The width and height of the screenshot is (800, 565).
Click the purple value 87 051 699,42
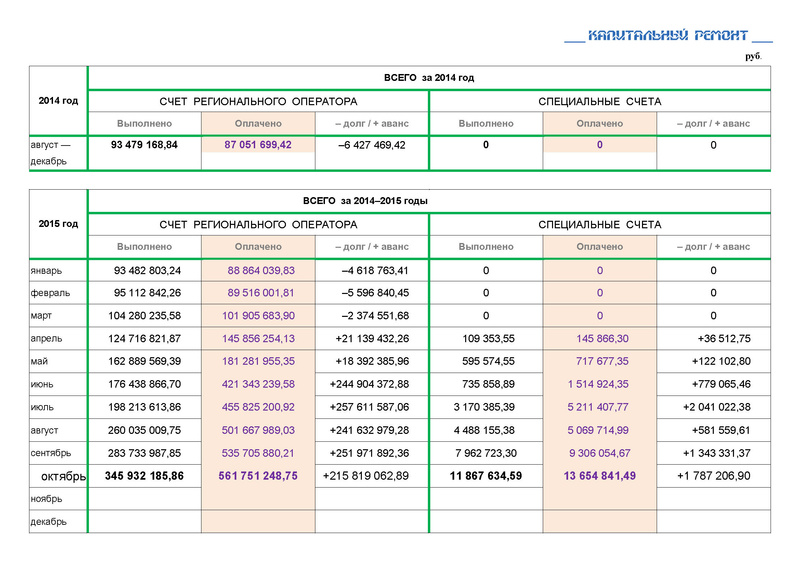258,145
